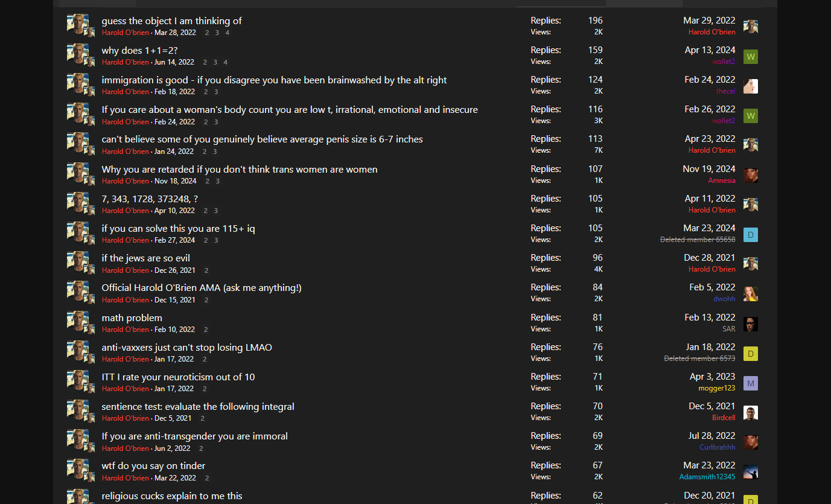Click Adamsmith12345's avatar on the tinder thread row

click(750, 472)
